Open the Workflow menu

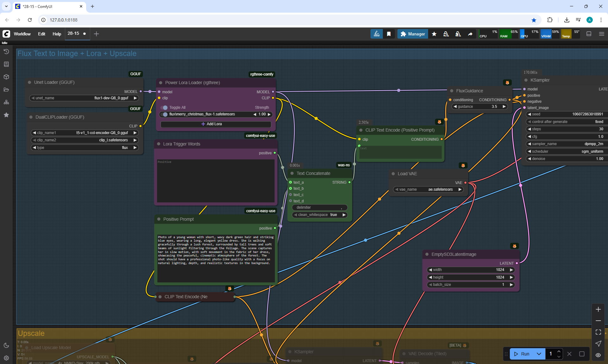22,34
